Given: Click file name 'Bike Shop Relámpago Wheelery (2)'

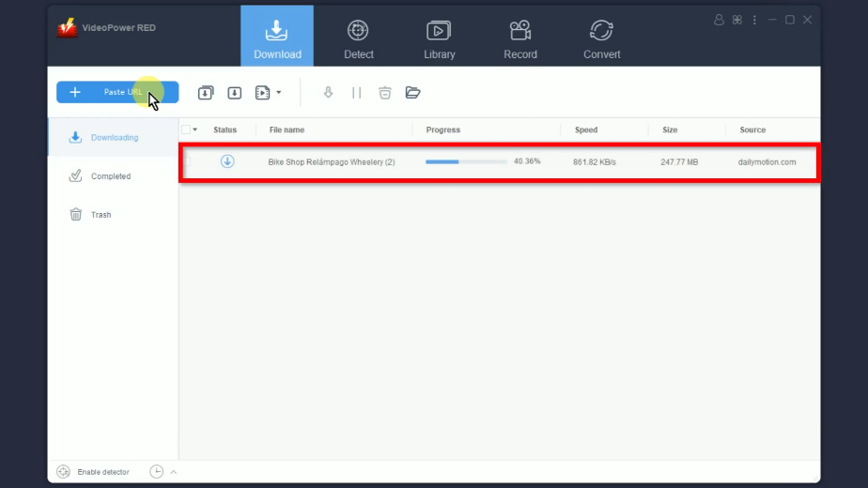Looking at the screenshot, I should pyautogui.click(x=332, y=162).
